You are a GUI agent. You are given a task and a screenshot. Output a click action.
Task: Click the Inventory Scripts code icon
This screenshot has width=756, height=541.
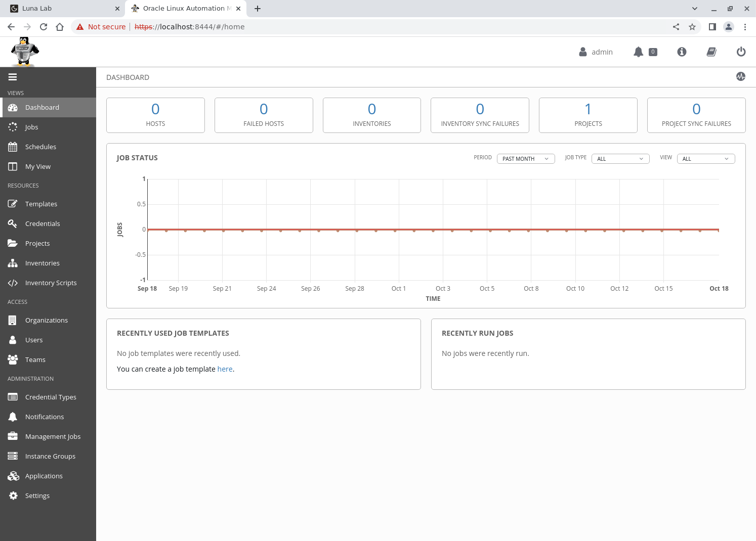13,283
